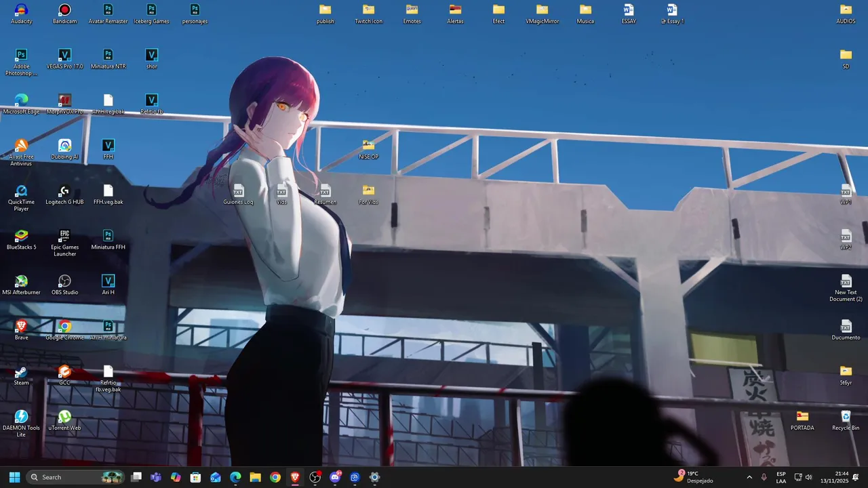Select Guiones Loq text file
The image size is (868, 488).
pos(238,195)
